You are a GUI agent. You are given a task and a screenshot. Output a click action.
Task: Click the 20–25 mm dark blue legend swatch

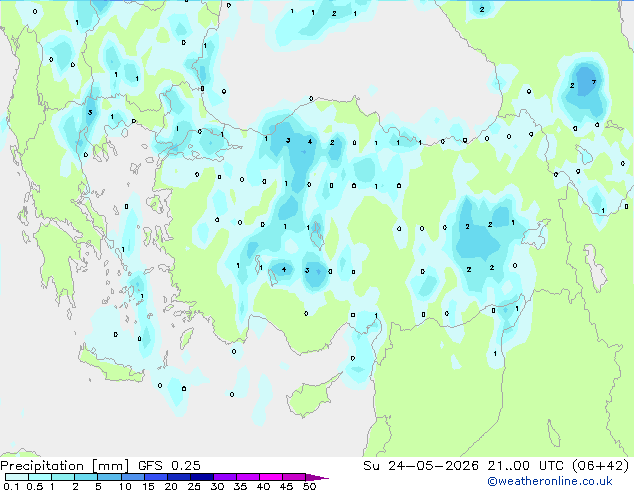click(x=178, y=477)
